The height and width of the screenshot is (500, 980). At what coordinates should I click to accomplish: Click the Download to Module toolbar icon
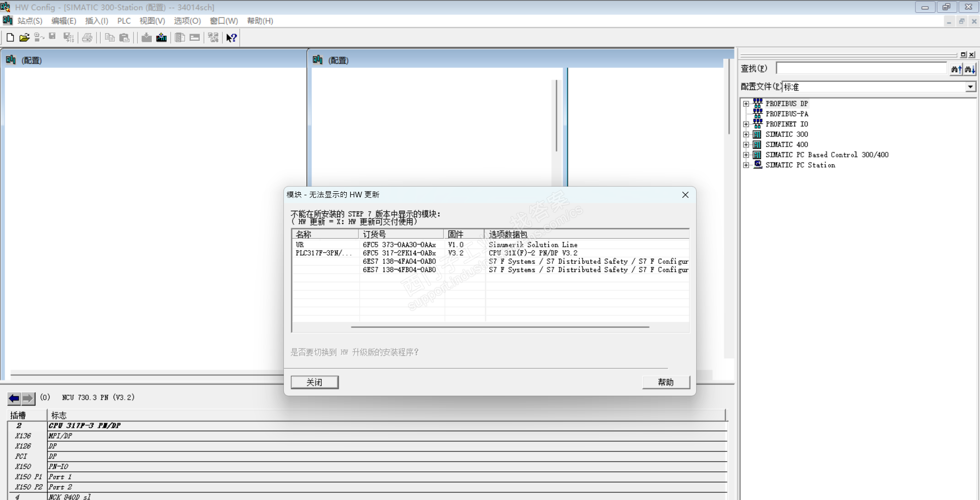click(147, 37)
